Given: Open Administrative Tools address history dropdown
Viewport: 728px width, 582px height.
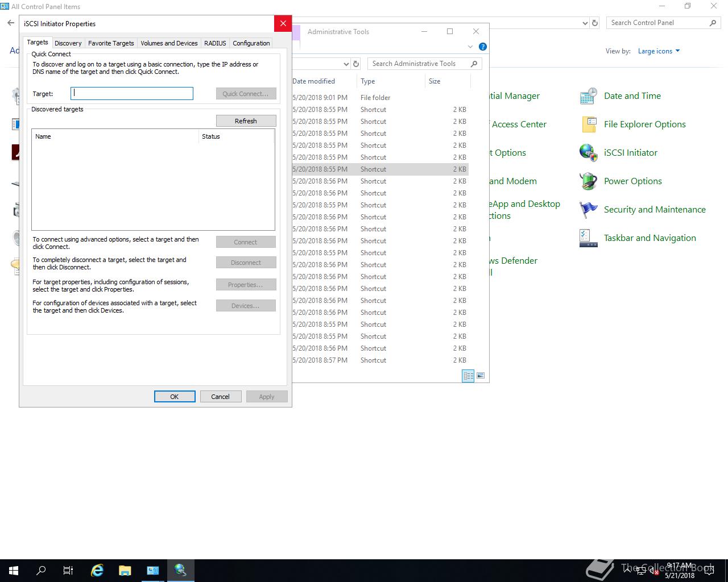Looking at the screenshot, I should [x=346, y=64].
